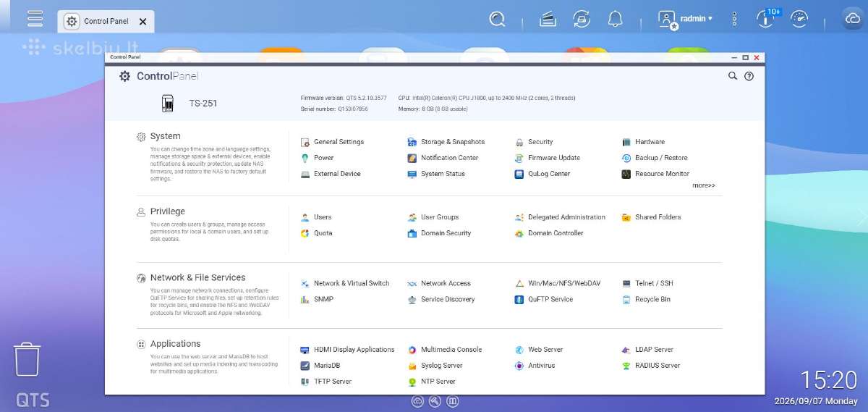868x412 pixels.
Task: Open the external devices icon
Action: point(582,20)
